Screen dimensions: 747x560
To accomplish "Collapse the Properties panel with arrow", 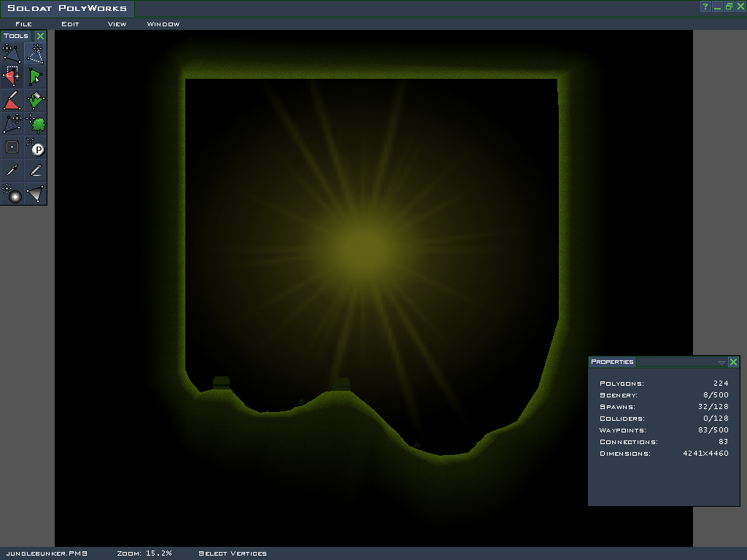I will click(x=721, y=362).
